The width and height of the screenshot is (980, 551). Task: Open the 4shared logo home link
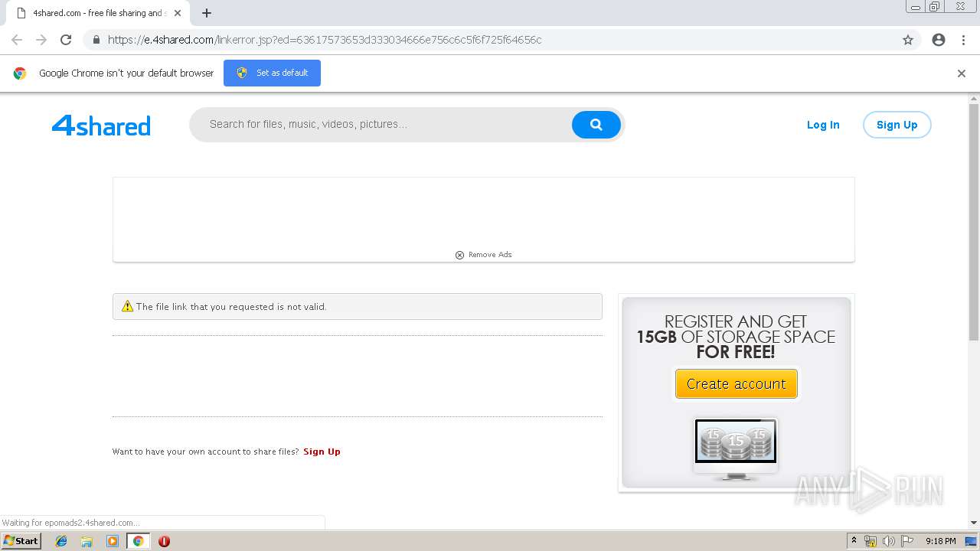pos(101,126)
